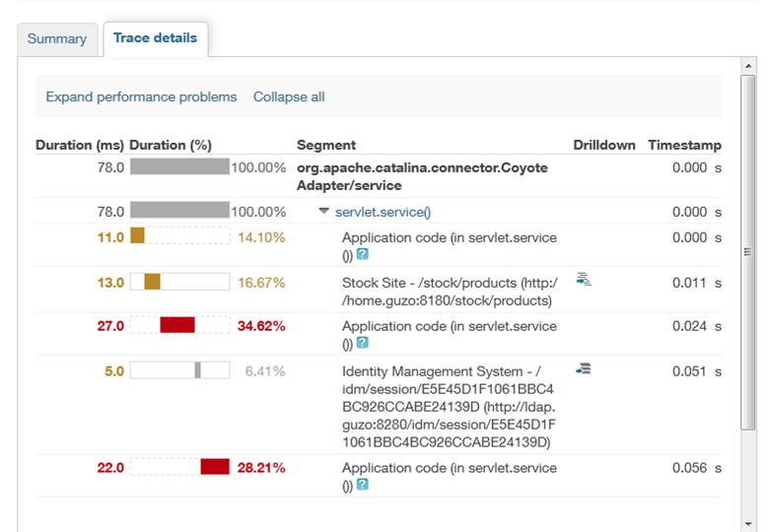Click the scrollbar up arrow

pyautogui.click(x=748, y=65)
